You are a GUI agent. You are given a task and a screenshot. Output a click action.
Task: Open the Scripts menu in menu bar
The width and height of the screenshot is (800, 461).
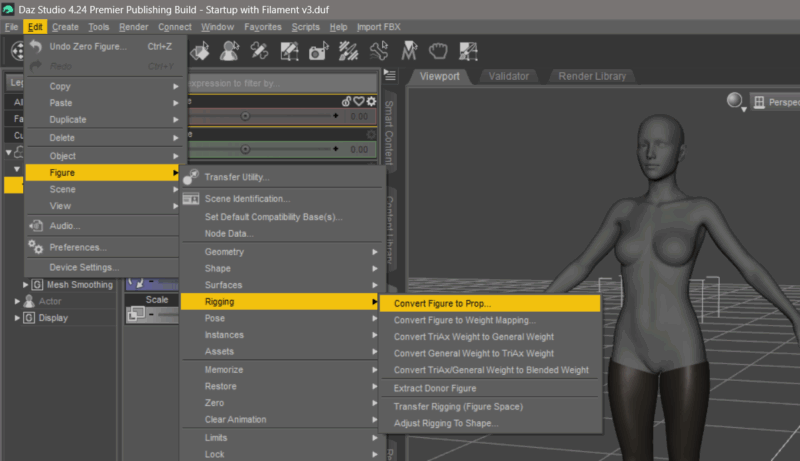(x=306, y=27)
